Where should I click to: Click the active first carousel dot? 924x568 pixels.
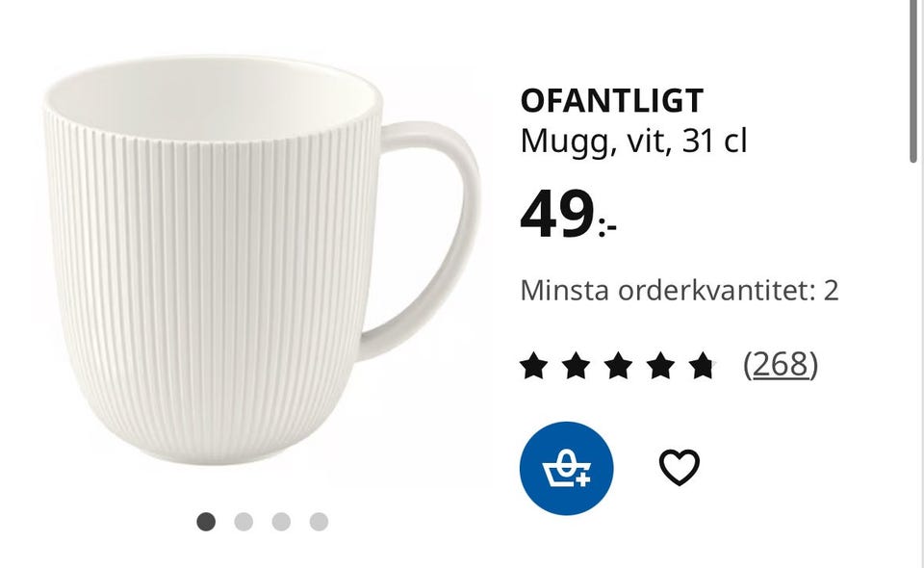tap(206, 521)
